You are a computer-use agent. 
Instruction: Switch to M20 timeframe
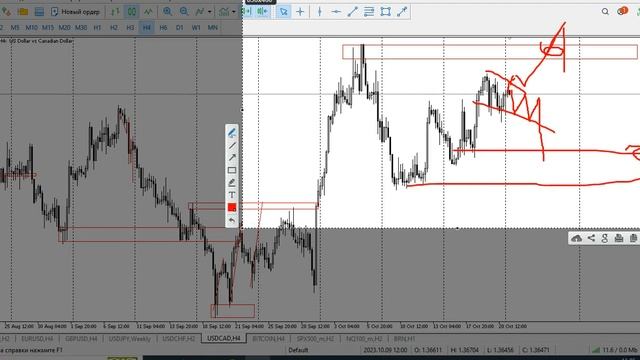coord(64,28)
